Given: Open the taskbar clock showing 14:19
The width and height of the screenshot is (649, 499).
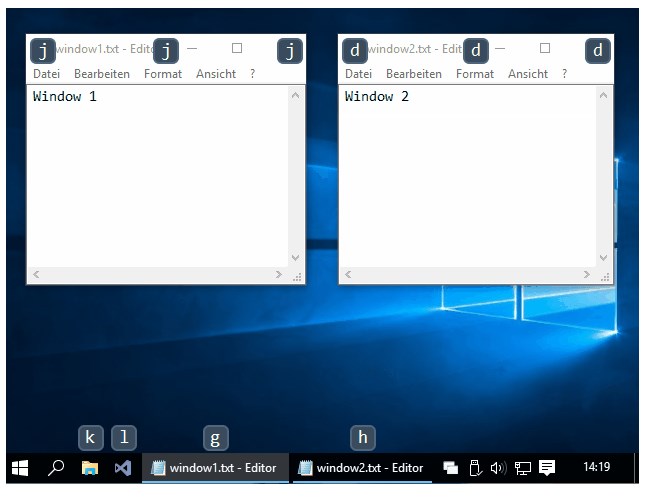Looking at the screenshot, I should point(596,467).
